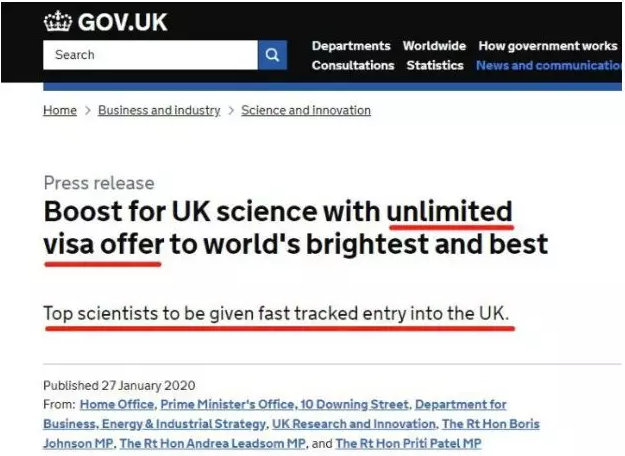Go to the Home breadcrumb
Viewport: 625px width, 456px height.
pyautogui.click(x=60, y=110)
